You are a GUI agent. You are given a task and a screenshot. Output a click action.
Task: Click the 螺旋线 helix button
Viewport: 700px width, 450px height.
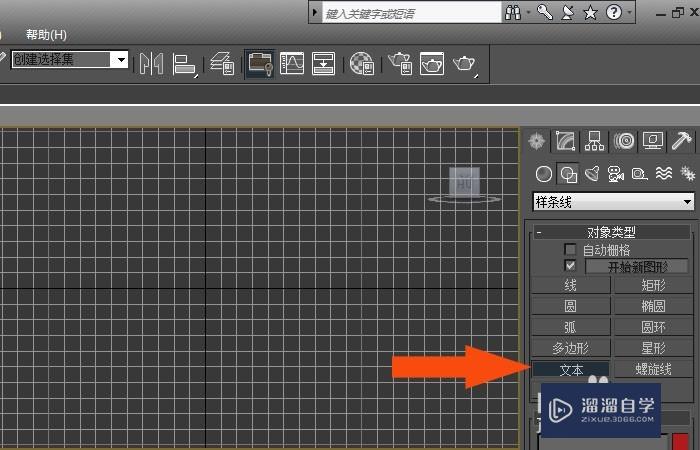tap(653, 369)
